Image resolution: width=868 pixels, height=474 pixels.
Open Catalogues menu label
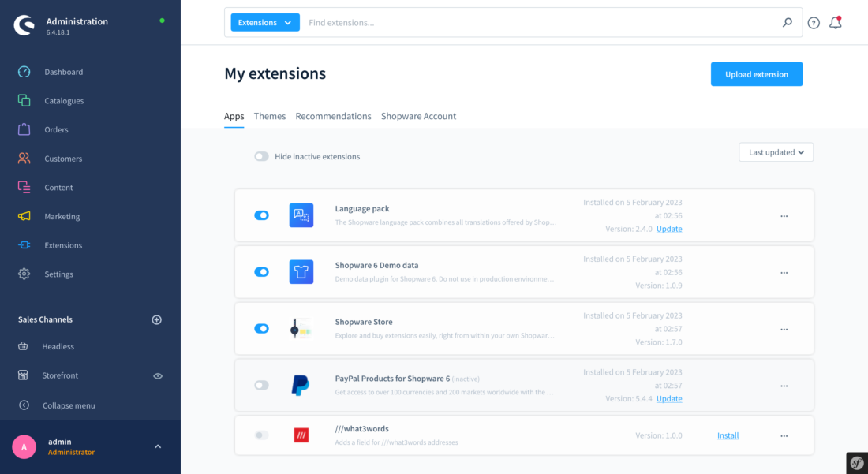click(64, 101)
